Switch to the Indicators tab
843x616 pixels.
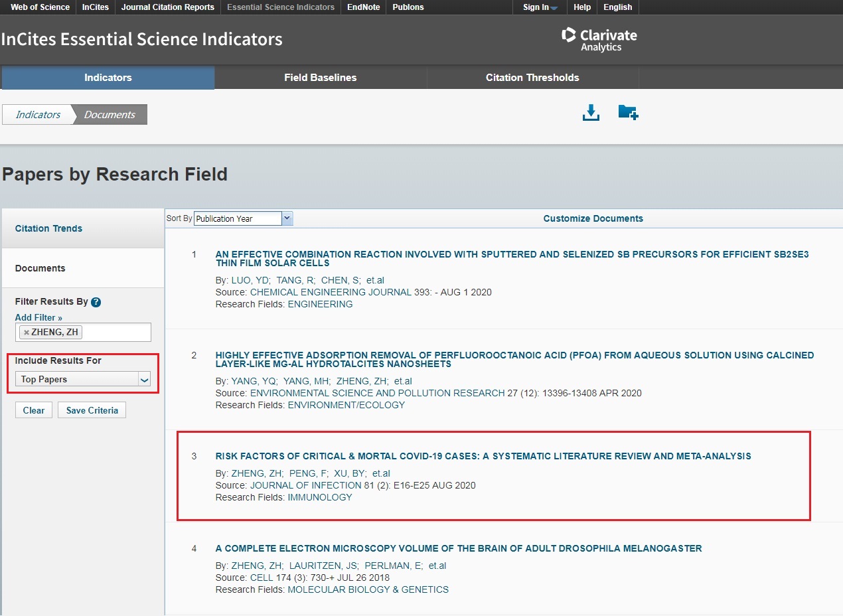coord(108,78)
